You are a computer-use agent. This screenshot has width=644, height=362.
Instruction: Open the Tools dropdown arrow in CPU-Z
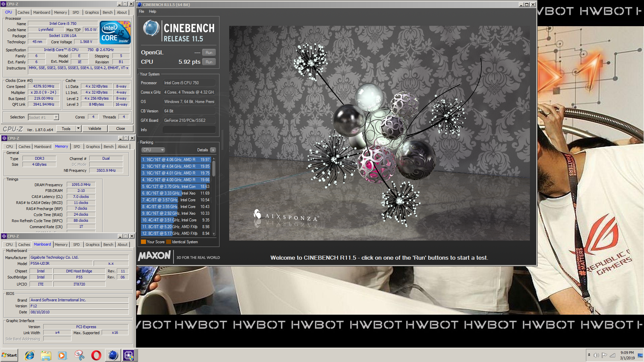78,128
